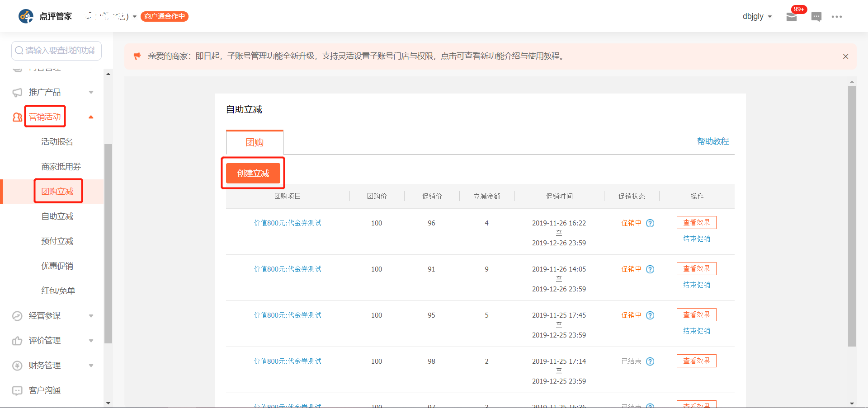
Task: Click the main content vertical scrollbar thumb
Action: pos(852,216)
